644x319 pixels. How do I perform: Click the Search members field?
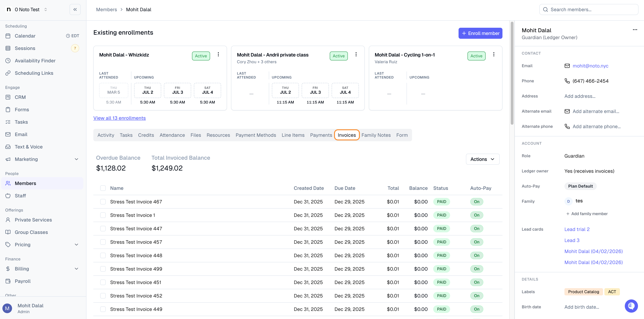coord(589,9)
